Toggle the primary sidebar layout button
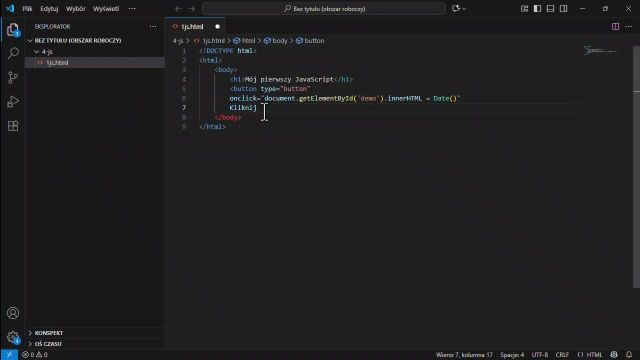This screenshot has width=640, height=360. point(538,9)
